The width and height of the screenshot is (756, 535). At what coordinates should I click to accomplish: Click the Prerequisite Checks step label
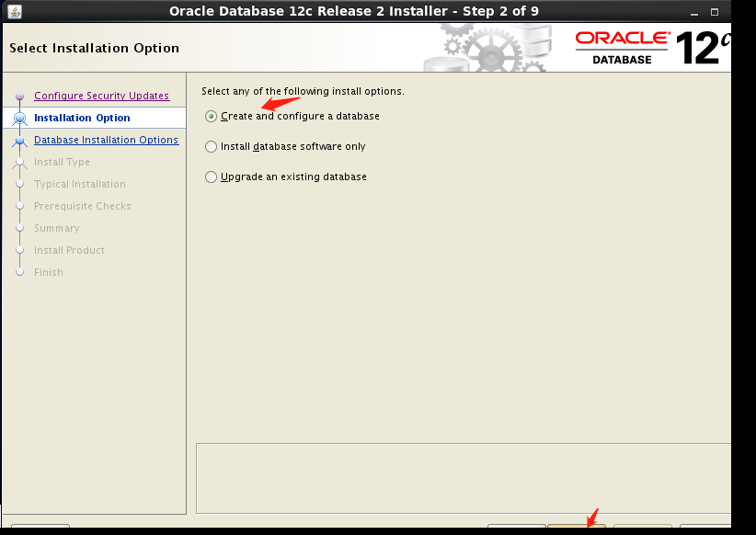click(x=83, y=206)
